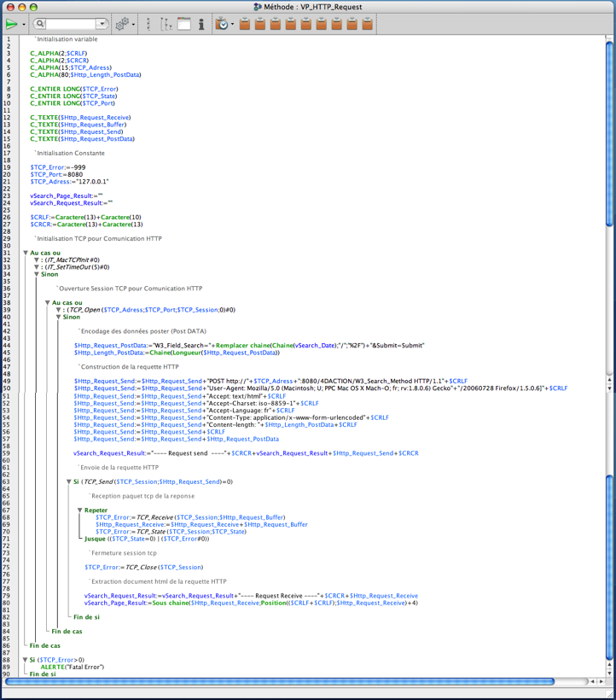Open the search field dropdown arrow
Image resolution: width=616 pixels, height=700 pixels.
(x=102, y=24)
